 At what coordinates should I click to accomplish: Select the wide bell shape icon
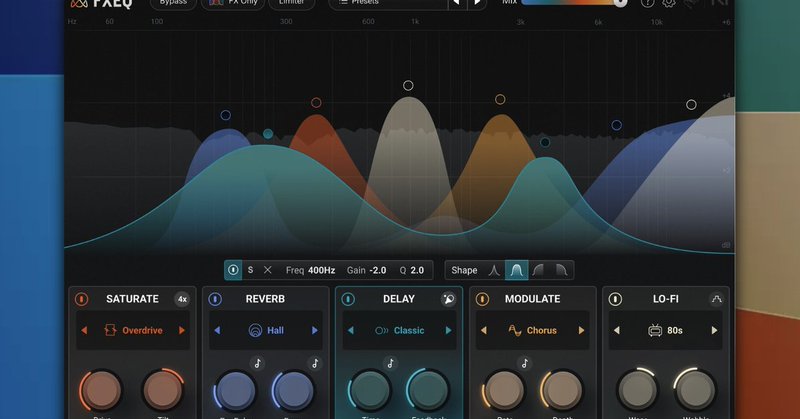(x=516, y=270)
